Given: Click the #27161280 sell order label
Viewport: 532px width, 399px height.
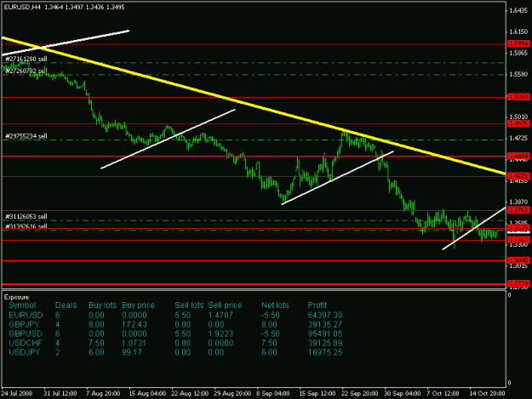Looking at the screenshot, I should [x=26, y=59].
